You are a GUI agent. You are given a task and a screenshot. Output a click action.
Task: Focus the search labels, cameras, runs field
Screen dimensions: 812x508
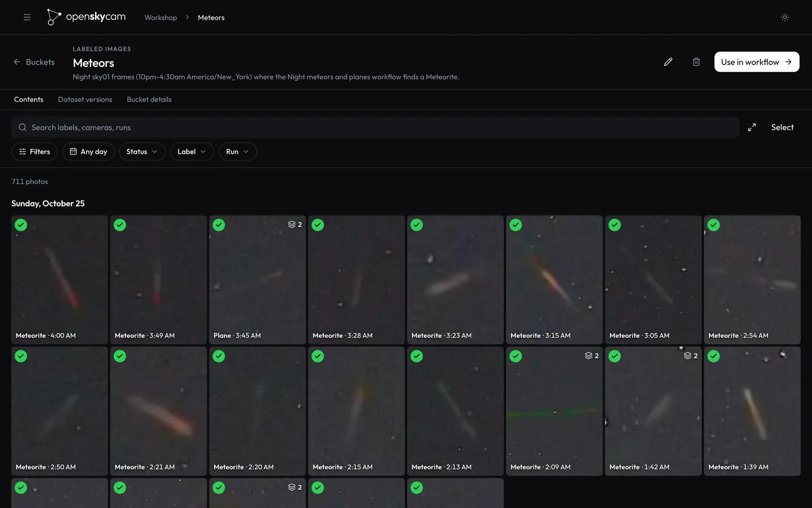[x=375, y=128]
